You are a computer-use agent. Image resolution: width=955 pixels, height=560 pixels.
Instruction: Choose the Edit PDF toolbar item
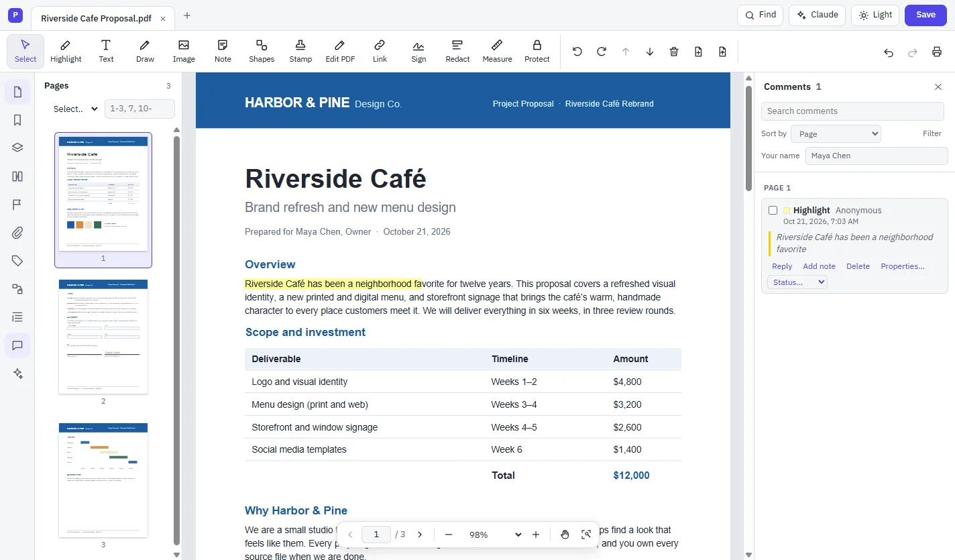coord(340,52)
